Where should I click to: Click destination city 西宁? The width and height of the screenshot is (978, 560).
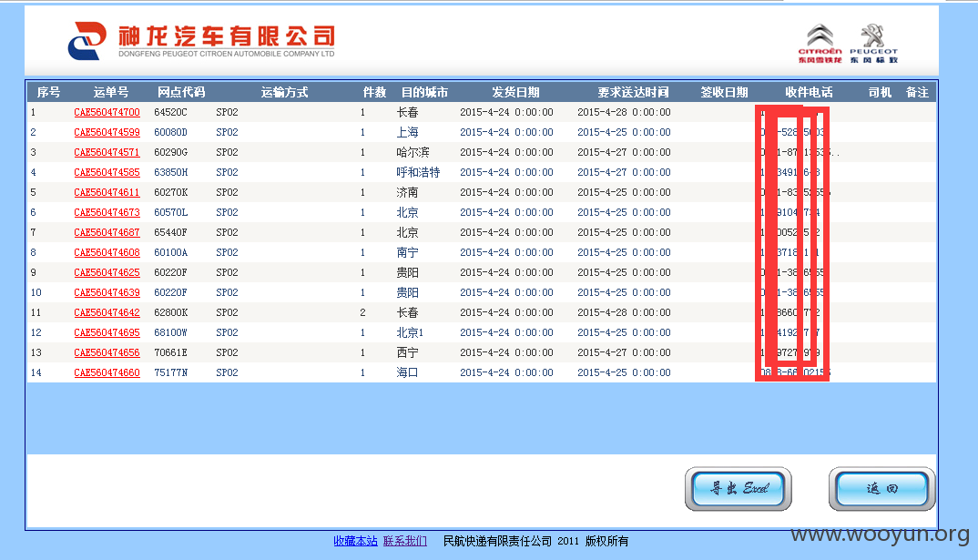pyautogui.click(x=407, y=352)
